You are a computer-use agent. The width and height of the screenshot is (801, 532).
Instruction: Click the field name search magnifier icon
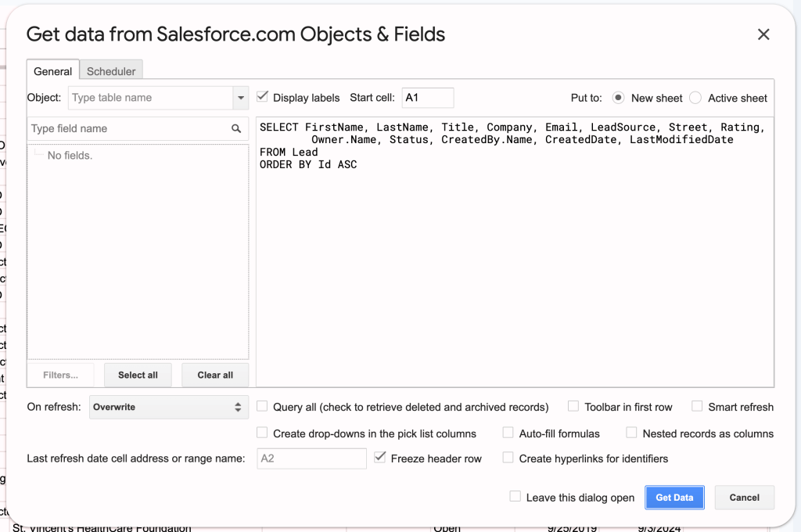[236, 129]
